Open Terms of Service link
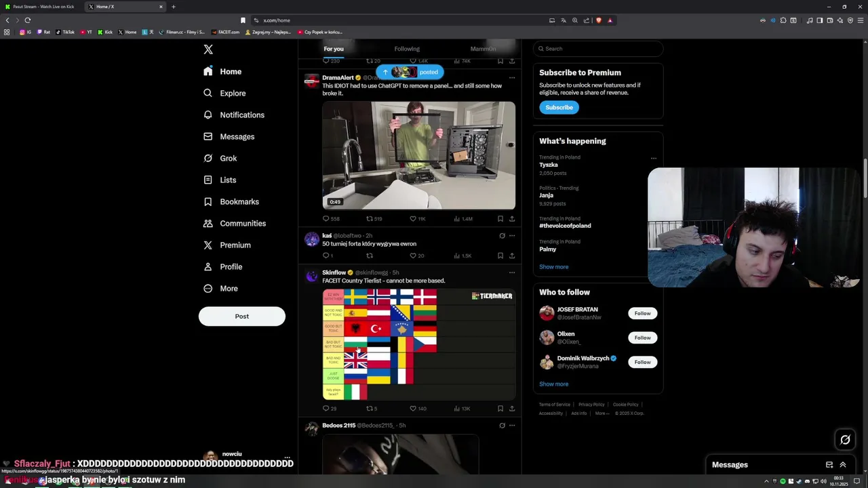The width and height of the screenshot is (868, 488). [x=555, y=405]
